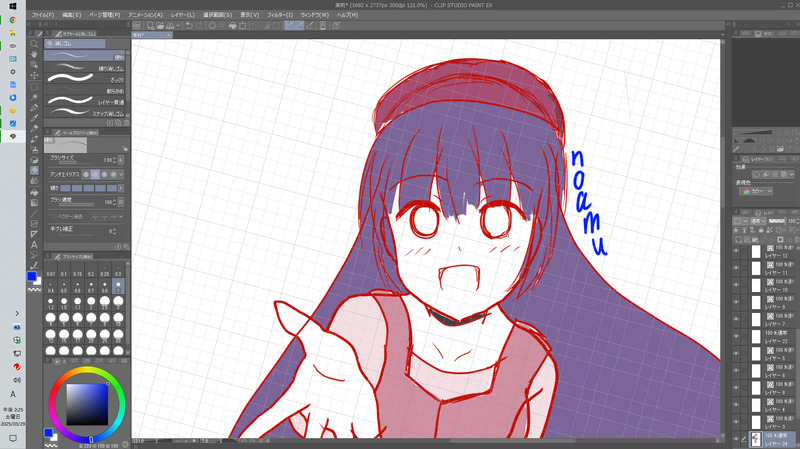Open the アニメーション(A) menu
The image size is (800, 449).
coord(145,15)
